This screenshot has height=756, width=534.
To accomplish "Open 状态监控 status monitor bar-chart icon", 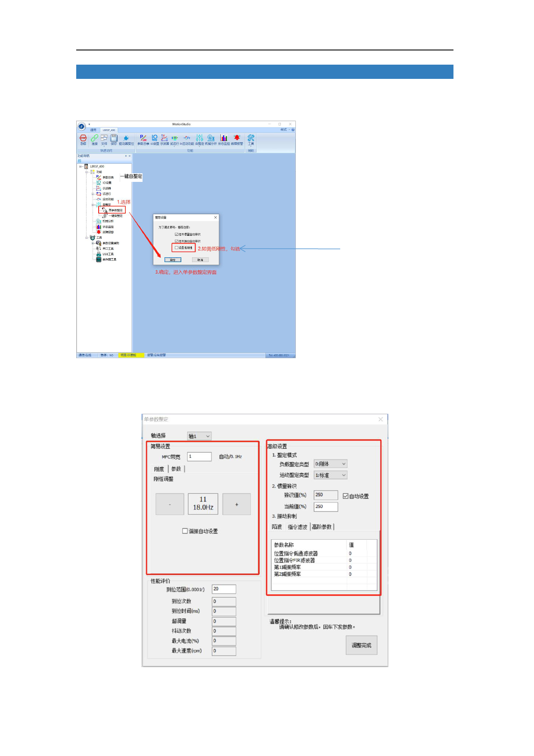I will point(224,138).
